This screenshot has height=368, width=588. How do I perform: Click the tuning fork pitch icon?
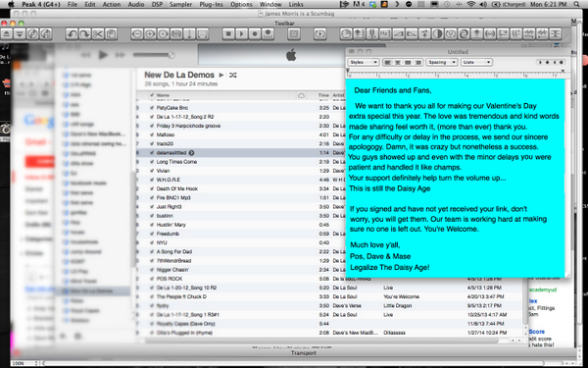point(372,34)
